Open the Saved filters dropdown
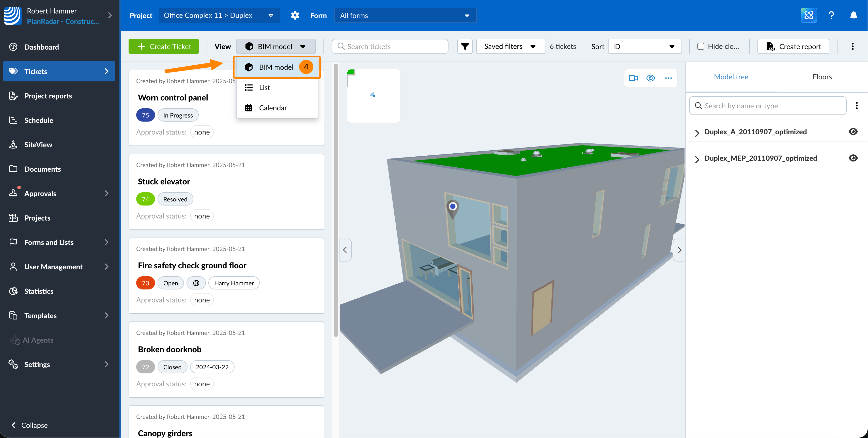The width and height of the screenshot is (868, 438). coord(510,47)
